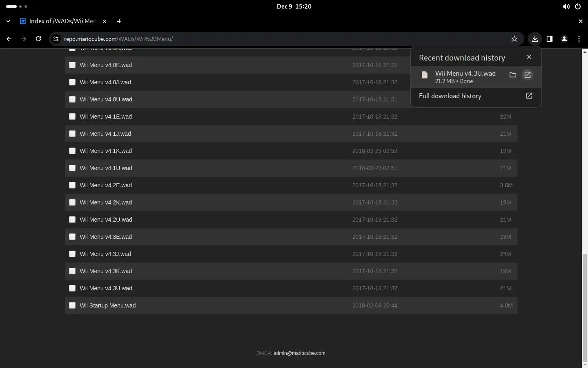The width and height of the screenshot is (588, 368).
Task: Check the box for Wii Menu v4.2E.wad
Action: tap(72, 185)
